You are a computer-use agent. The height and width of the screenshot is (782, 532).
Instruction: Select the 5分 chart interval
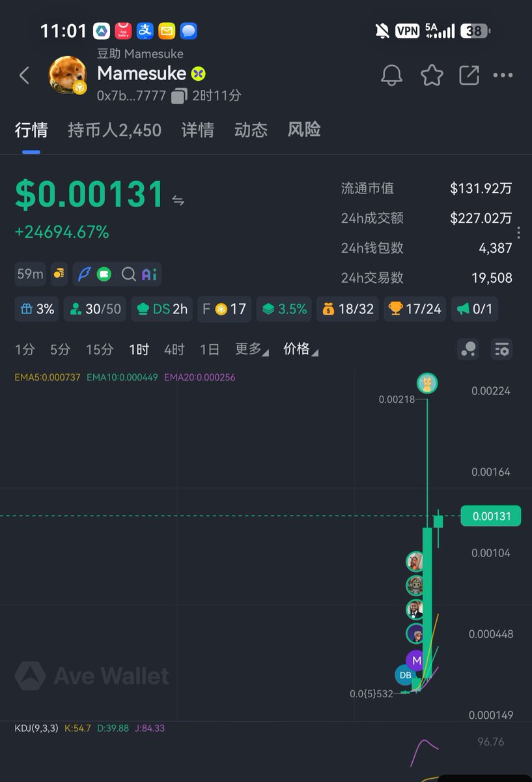pyautogui.click(x=60, y=349)
